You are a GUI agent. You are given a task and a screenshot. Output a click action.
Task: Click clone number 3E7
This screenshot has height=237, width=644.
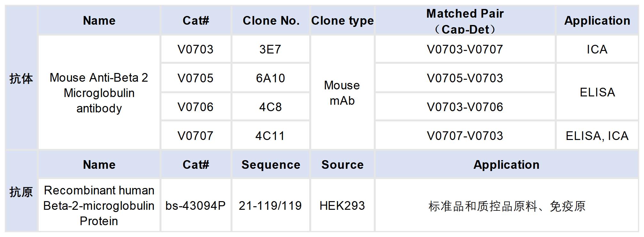tap(270, 49)
